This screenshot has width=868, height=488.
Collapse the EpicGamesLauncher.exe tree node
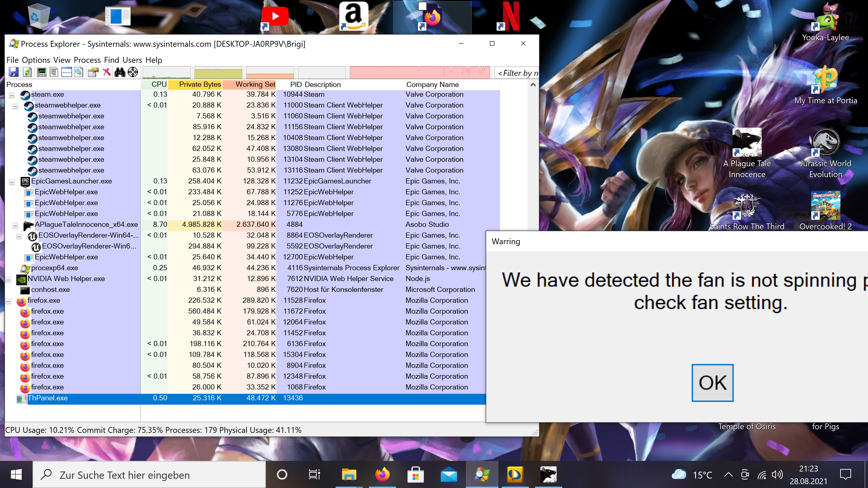12,182
